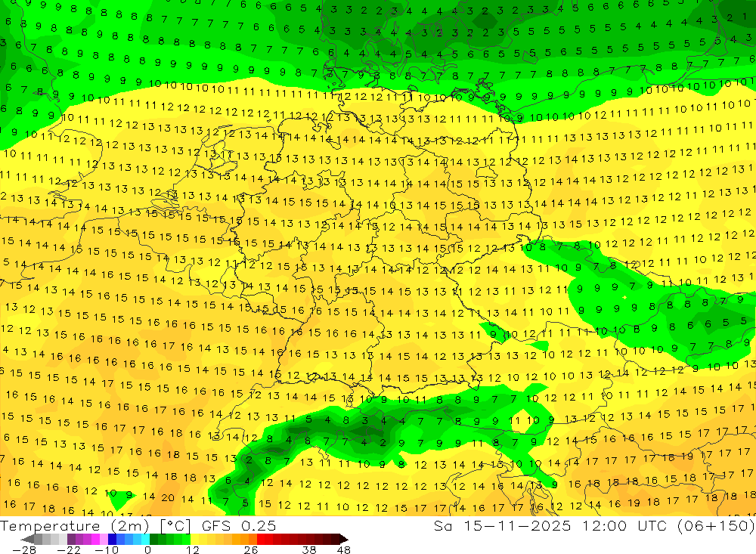
Task: Click the 'Sa 15-11-2025' date text
Action: [502, 525]
